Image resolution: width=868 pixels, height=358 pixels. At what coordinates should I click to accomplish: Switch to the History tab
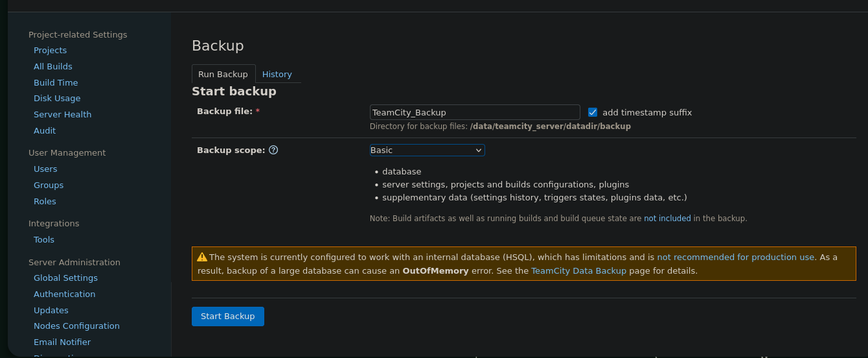[x=277, y=74]
